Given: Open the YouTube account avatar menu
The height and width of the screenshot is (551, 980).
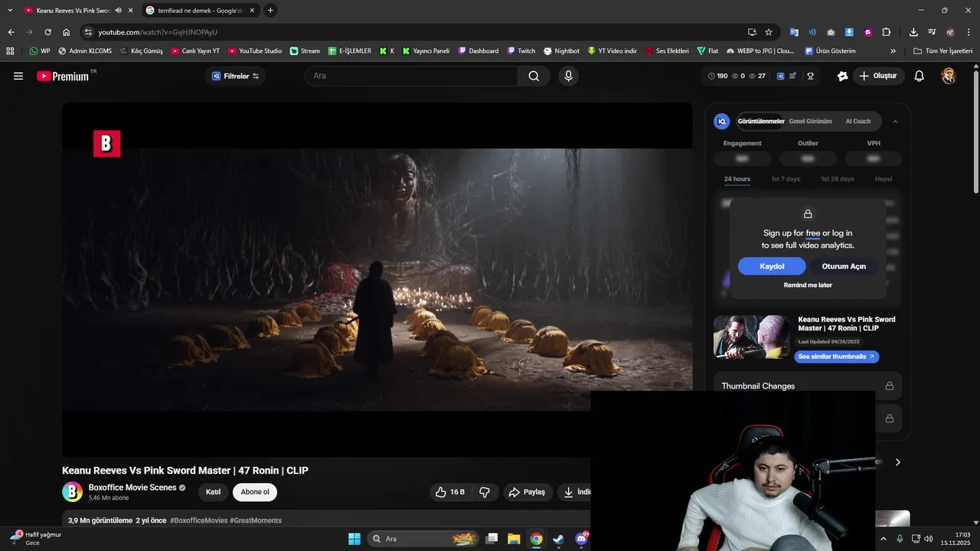Looking at the screenshot, I should (949, 76).
